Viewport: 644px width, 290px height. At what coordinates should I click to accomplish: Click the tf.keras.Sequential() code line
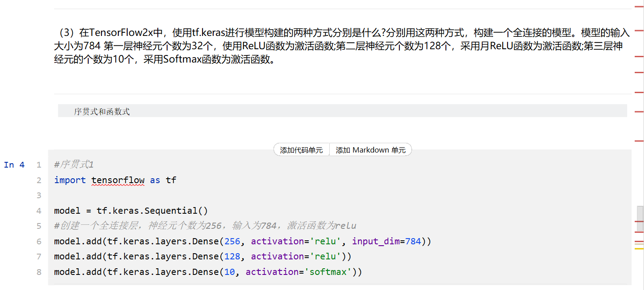tap(131, 211)
